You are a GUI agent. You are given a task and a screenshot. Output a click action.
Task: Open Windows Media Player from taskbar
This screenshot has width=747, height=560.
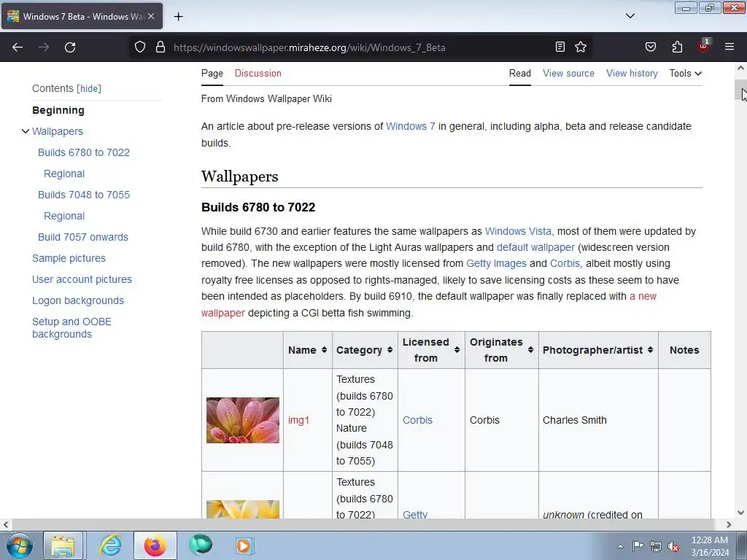pyautogui.click(x=245, y=545)
